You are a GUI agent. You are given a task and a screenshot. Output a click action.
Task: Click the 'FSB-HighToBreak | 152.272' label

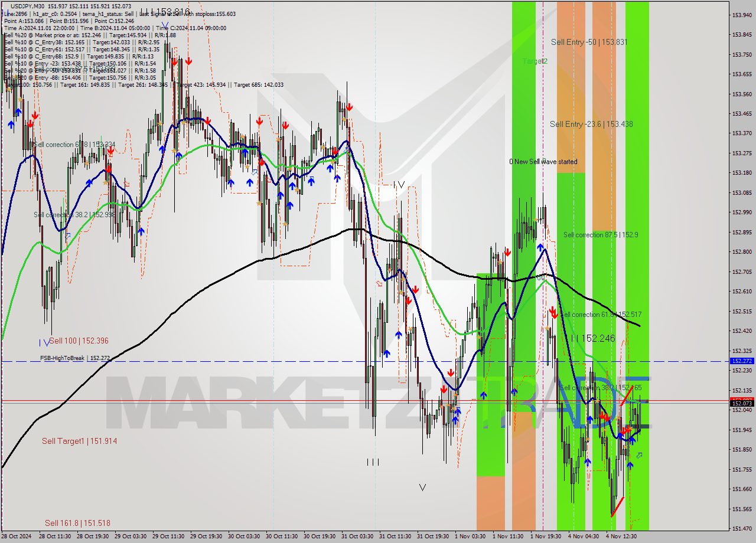[75, 358]
